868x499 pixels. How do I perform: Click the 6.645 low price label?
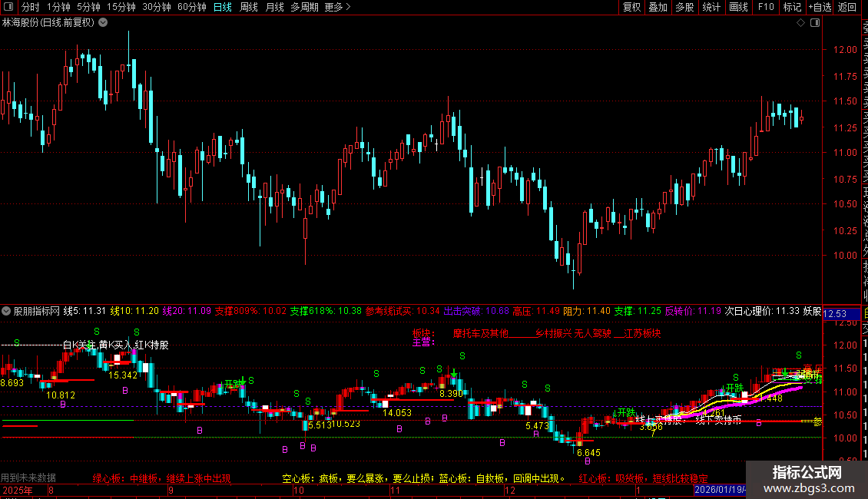[588, 452]
